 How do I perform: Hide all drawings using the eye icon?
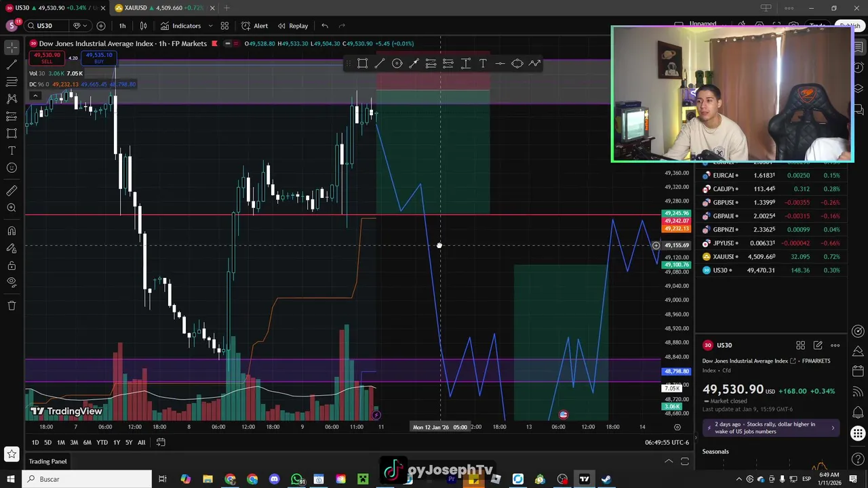pos(12,283)
